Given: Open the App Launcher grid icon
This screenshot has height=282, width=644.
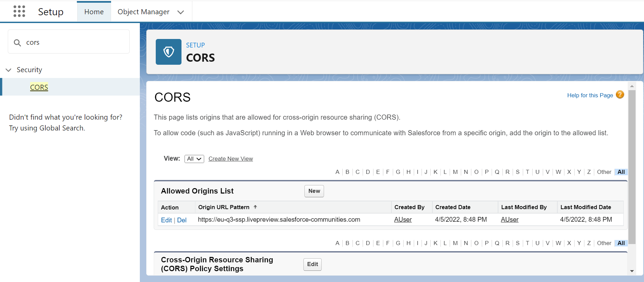Looking at the screenshot, I should pos(19,11).
